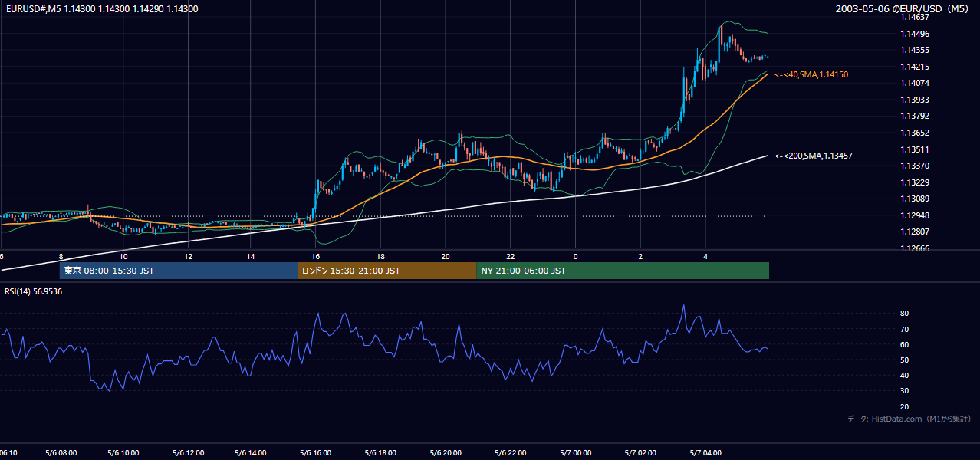The image size is (980, 460).
Task: Click price axis value 1.13370
Action: [x=916, y=166]
